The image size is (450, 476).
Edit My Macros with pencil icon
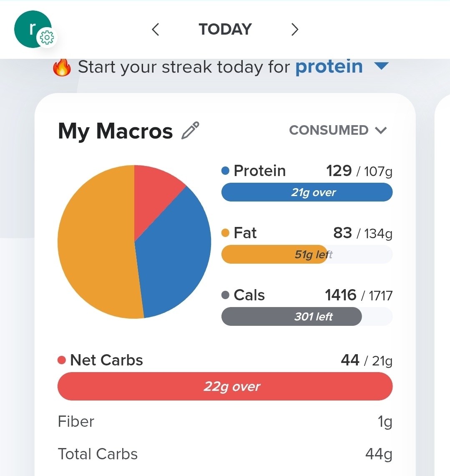click(190, 130)
